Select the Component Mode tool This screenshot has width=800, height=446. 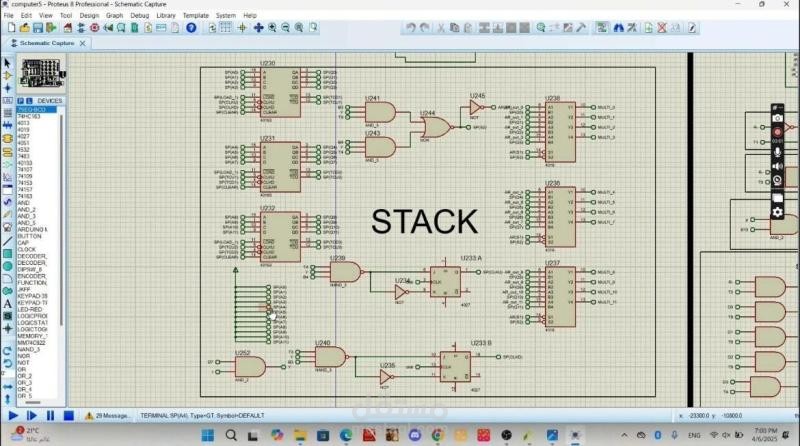7,76
